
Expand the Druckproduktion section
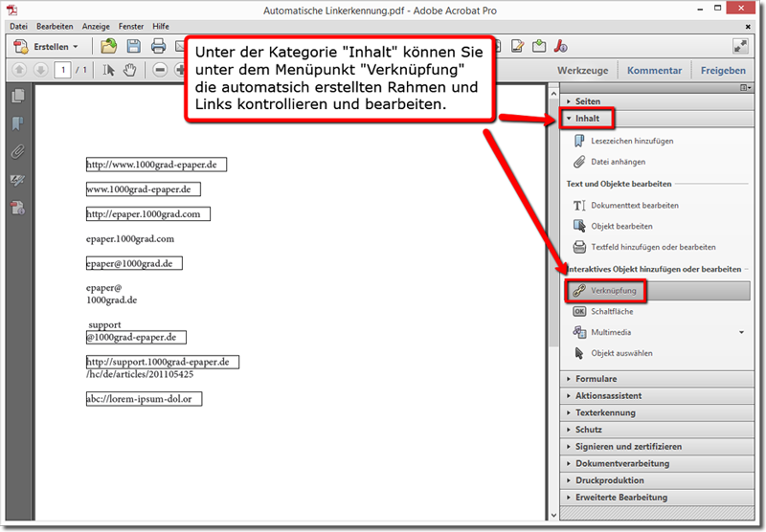click(657, 480)
